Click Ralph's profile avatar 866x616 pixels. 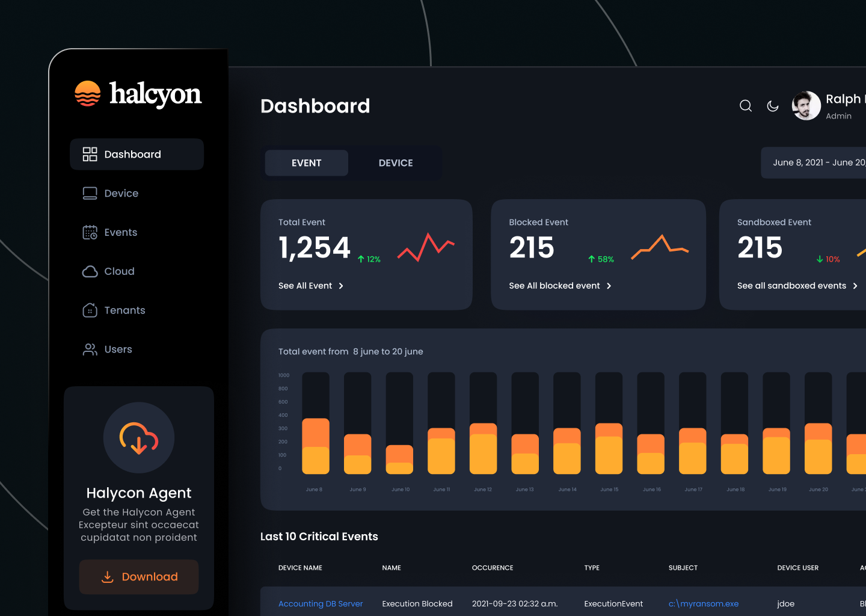(x=806, y=105)
